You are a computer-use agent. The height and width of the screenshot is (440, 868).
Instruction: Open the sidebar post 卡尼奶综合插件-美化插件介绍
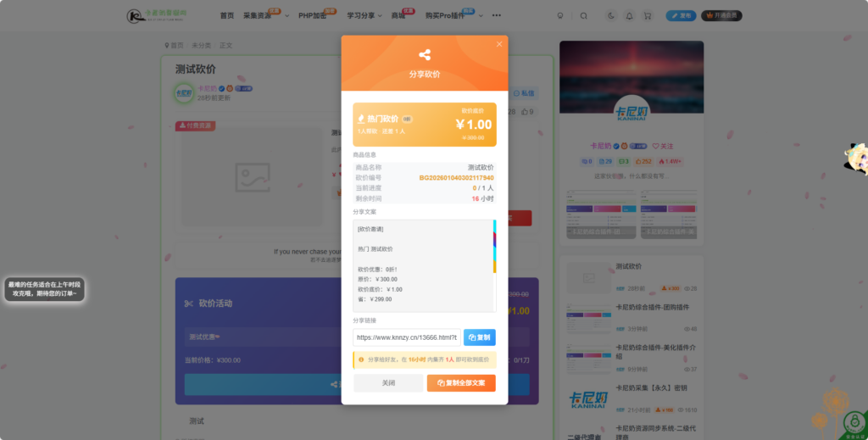(656, 352)
